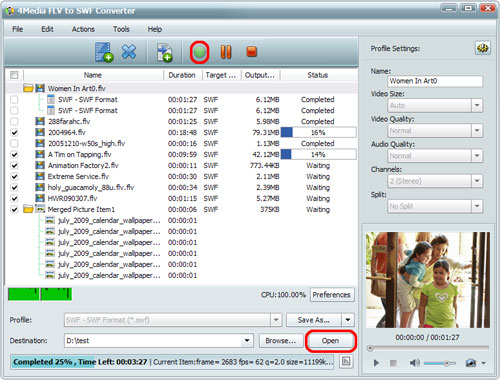Image resolution: width=500 pixels, height=380 pixels.
Task: Pause conversion with the orange pause icon
Action: (226, 52)
